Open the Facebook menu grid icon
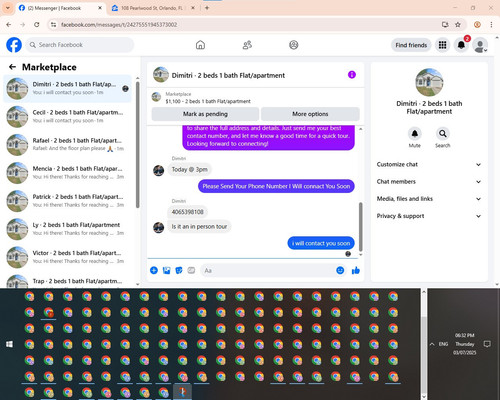The image size is (500, 400). (442, 45)
